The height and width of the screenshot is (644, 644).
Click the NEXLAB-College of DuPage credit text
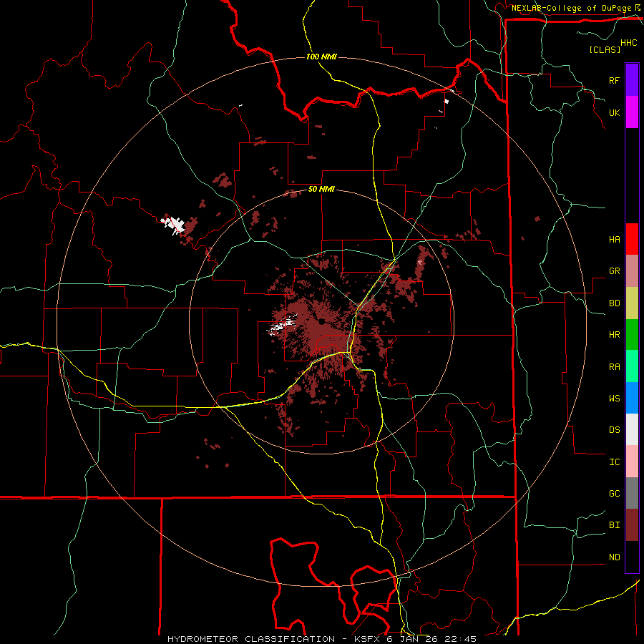pos(571,8)
